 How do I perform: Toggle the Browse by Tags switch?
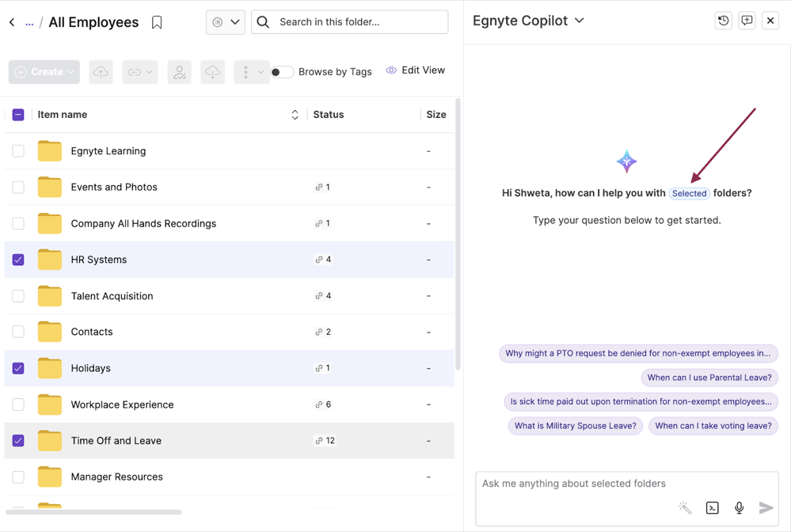point(282,71)
